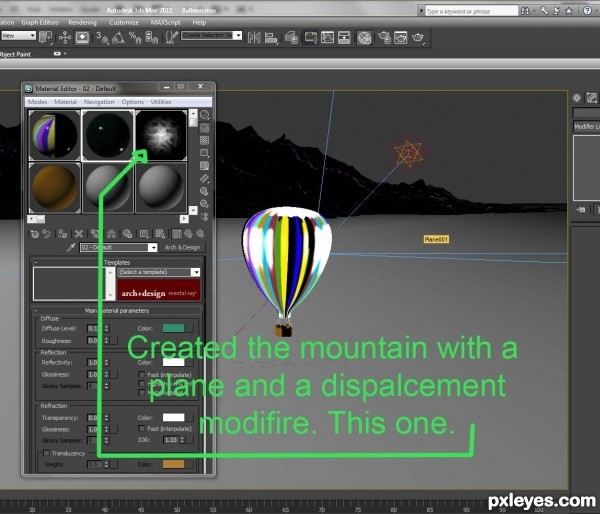This screenshot has height=514, width=600.
Task: Toggle the 3D Snaps button
Action: [x=102, y=38]
